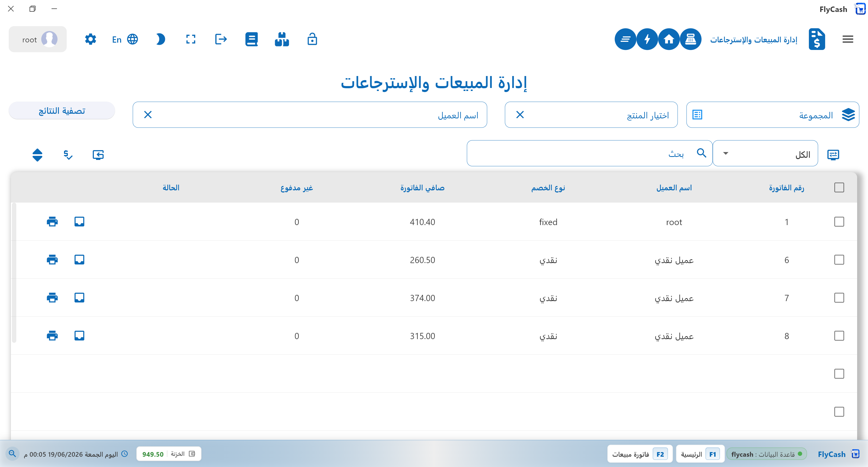Enter fullscreen mode icon
The width and height of the screenshot is (868, 467).
(191, 39)
